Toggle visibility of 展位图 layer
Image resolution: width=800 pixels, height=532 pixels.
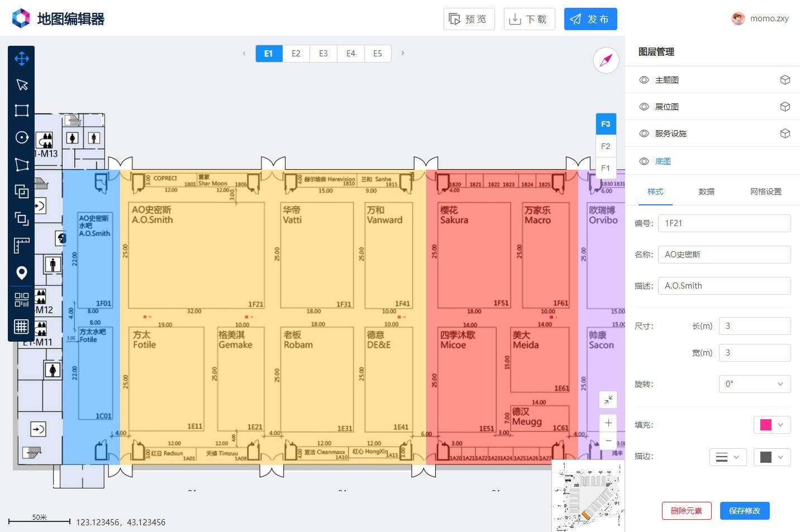[644, 107]
